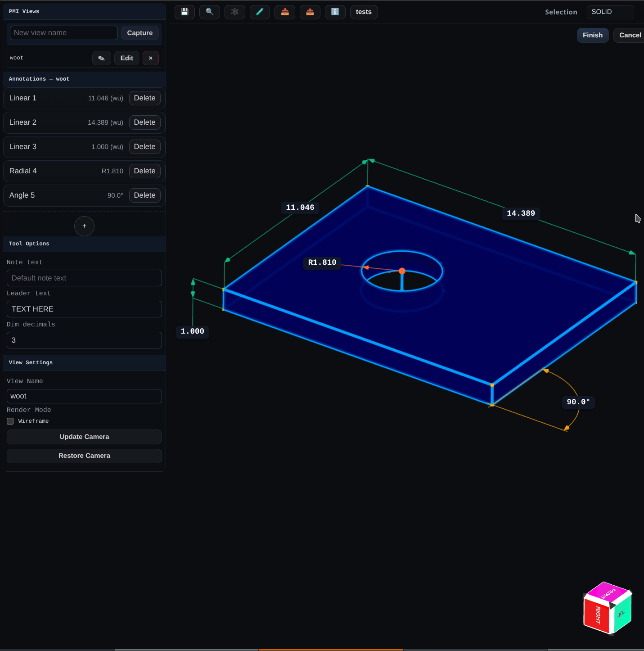Image resolution: width=644 pixels, height=651 pixels.
Task: Click the outbox tray export icon
Action: [310, 12]
